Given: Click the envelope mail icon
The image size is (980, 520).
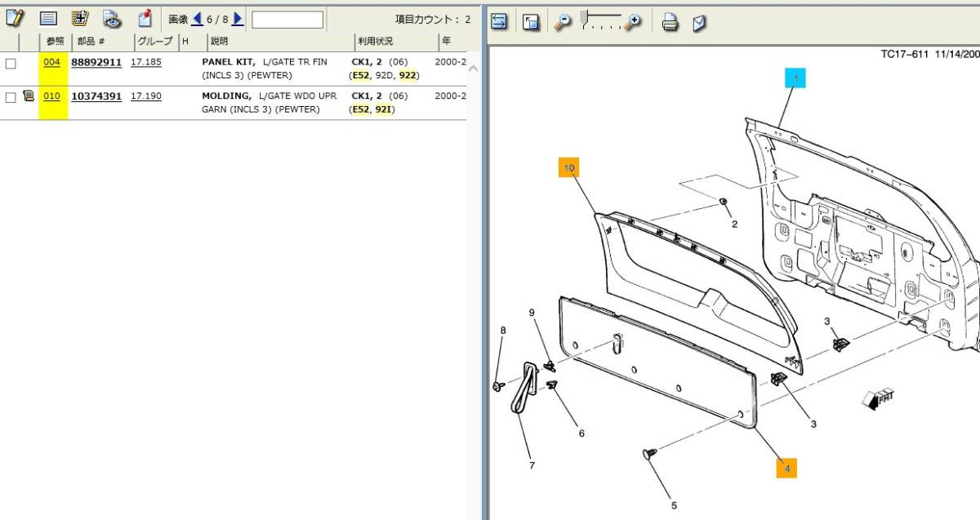Looking at the screenshot, I should (699, 23).
